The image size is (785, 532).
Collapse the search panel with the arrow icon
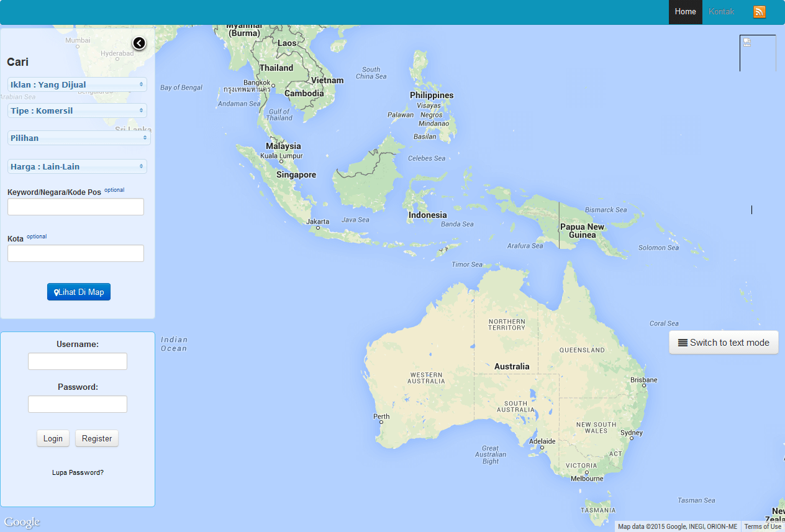[139, 43]
